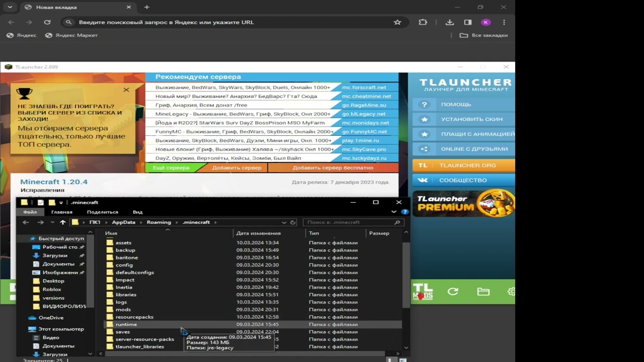Refresh the Explorer address bar
Screen dimensions: 644x362
pos(293,222)
